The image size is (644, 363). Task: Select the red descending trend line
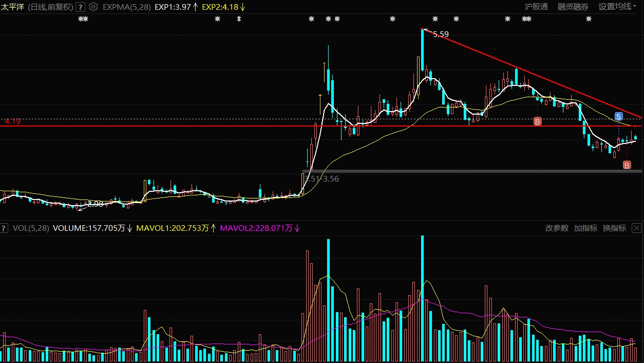[x=532, y=73]
